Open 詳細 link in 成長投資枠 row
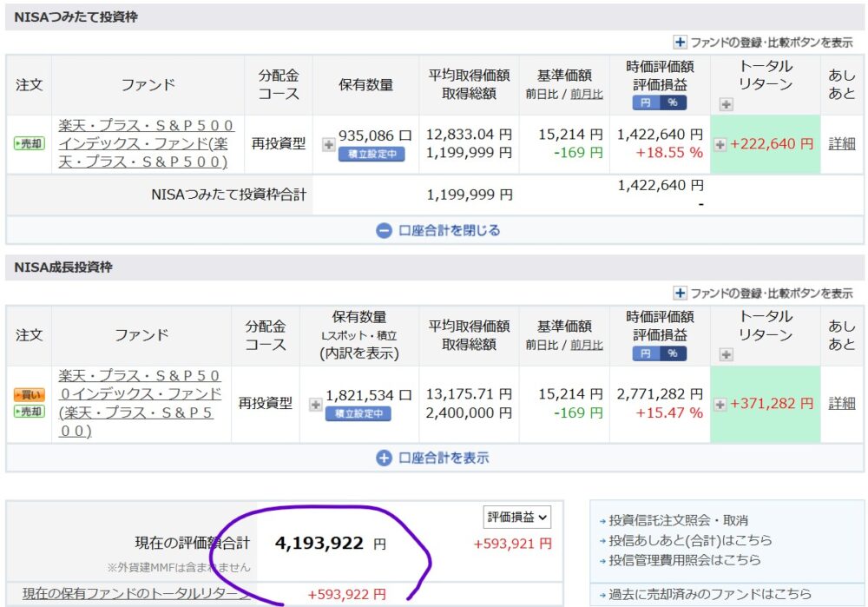Viewport: 868px width, 607px height. pos(841,404)
